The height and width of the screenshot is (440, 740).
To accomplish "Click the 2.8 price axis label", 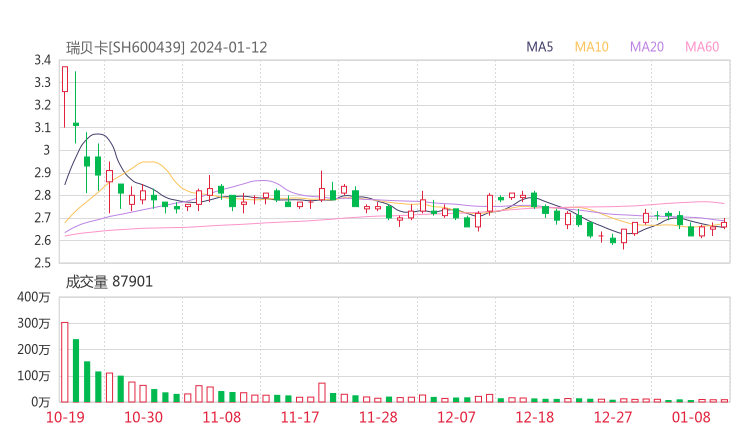I will click(x=42, y=195).
